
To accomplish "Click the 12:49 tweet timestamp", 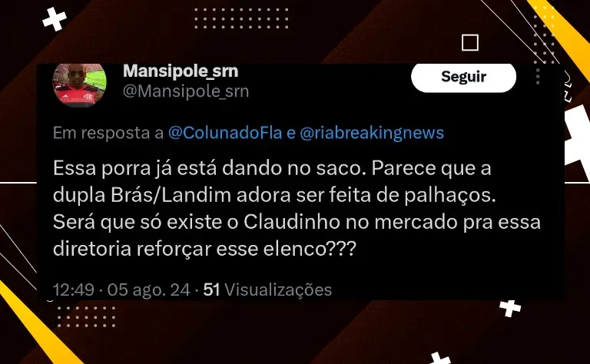I will [x=74, y=290].
